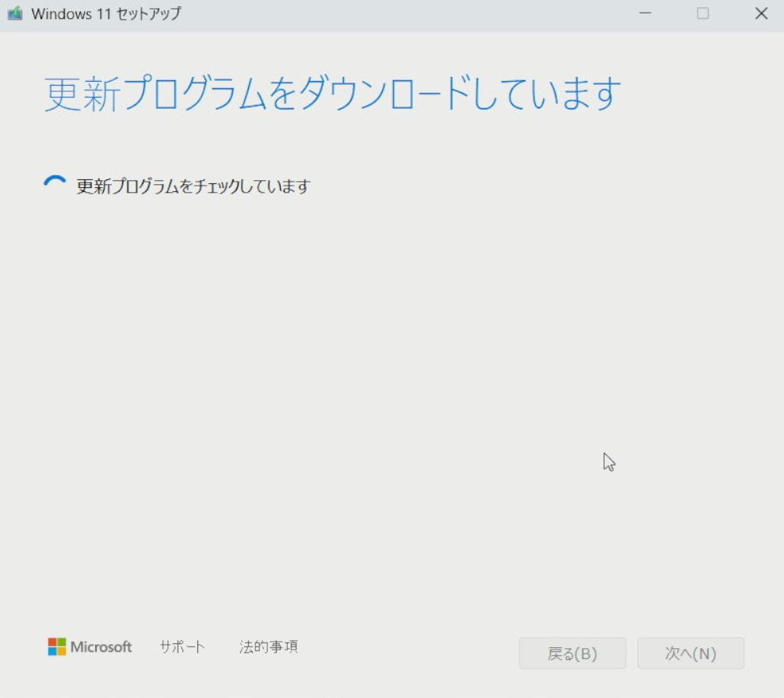Click the 戻る(B) button
784x698 pixels.
click(572, 653)
